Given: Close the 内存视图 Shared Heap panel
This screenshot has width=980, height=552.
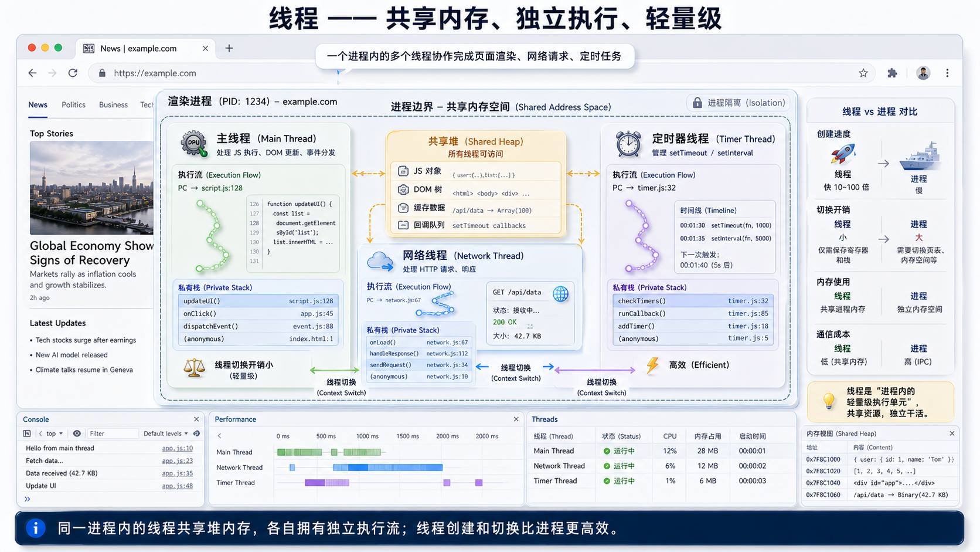Looking at the screenshot, I should click(x=952, y=434).
